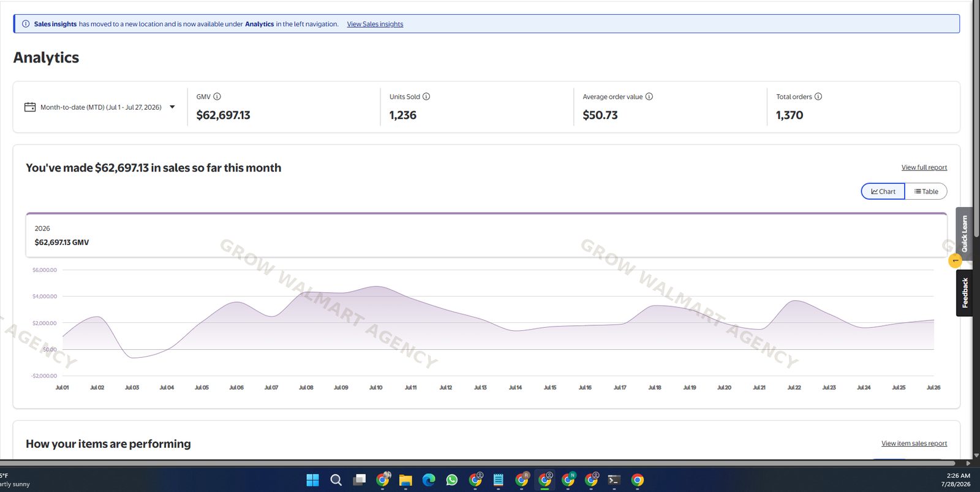Viewport: 980px width, 492px height.
Task: Click the Analytics page heading
Action: tap(47, 58)
